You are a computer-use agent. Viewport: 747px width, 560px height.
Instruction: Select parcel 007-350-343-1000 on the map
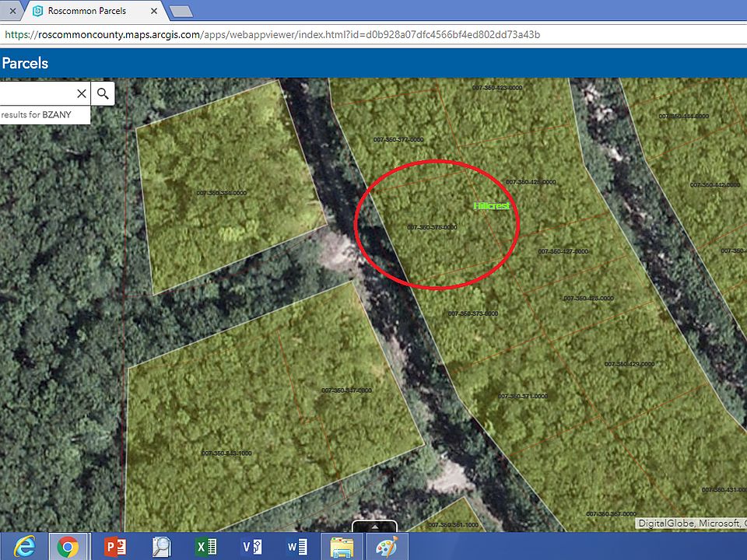226,453
